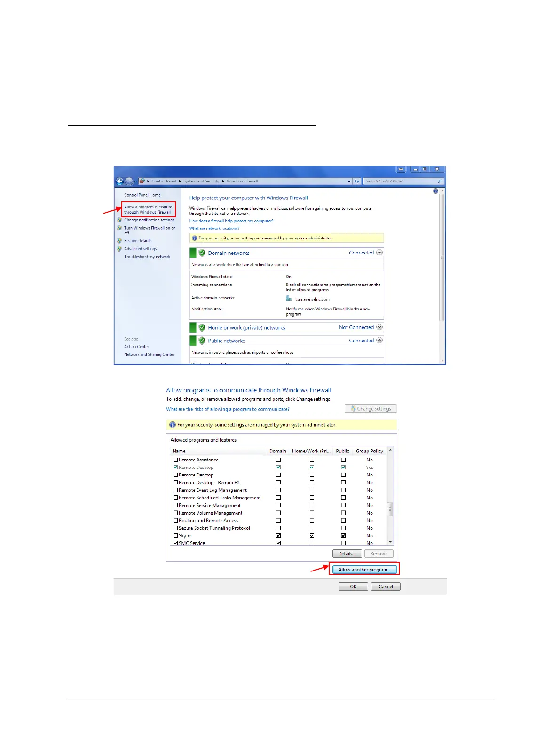Click the Back arrow in Windows Firewall window
Image resolution: width=560 pixels, height=745 pixels.
pos(119,181)
